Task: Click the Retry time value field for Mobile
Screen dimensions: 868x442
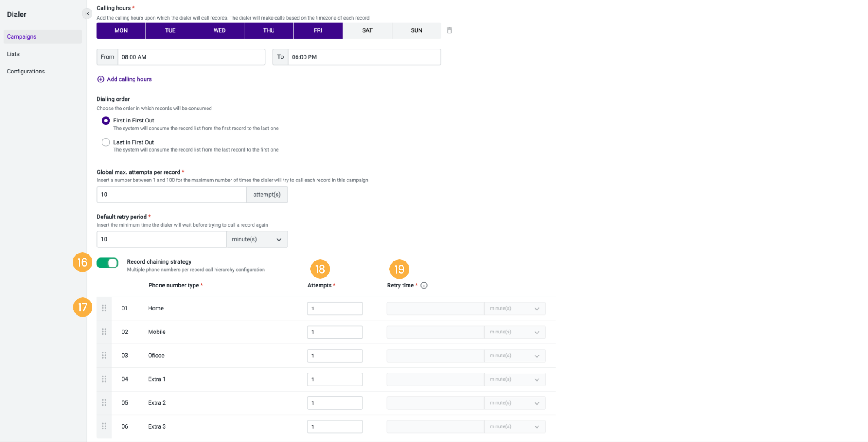Action: (436, 332)
